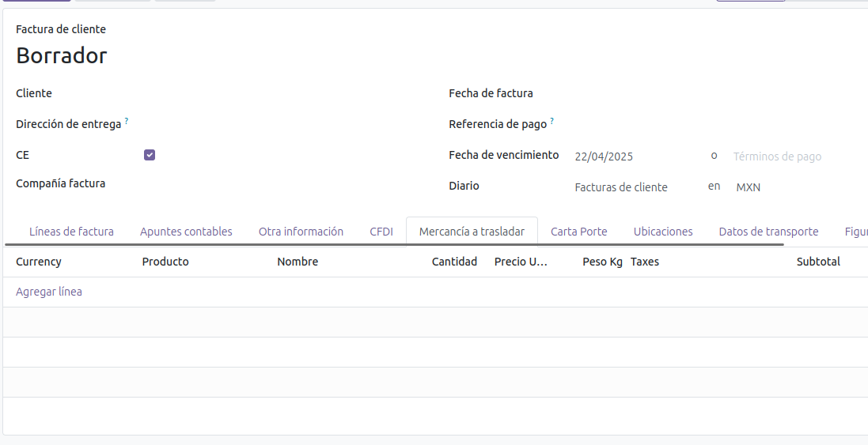
Task: Click the horizontal scrollbar under the tabs
Action: click(x=396, y=245)
